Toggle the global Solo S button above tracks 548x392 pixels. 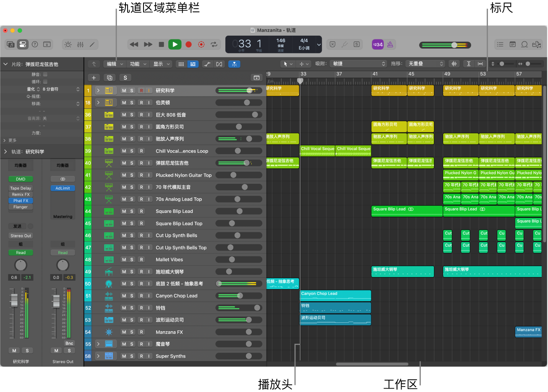[x=125, y=78]
